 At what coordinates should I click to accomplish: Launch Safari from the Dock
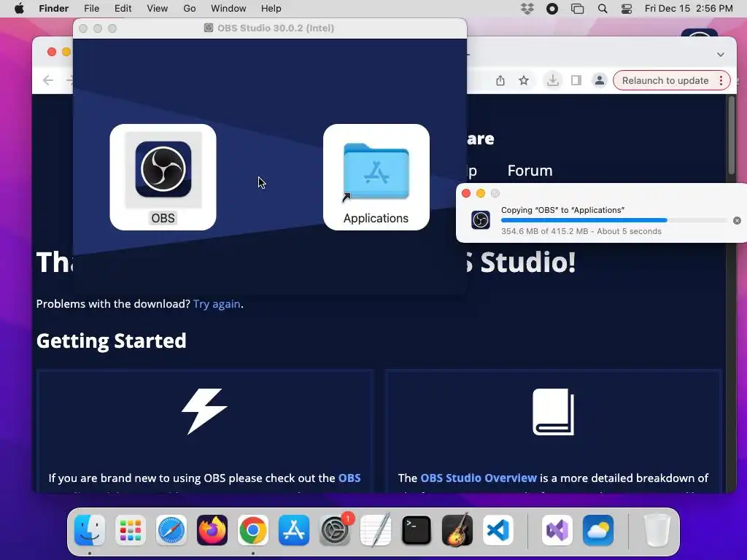coord(171,530)
